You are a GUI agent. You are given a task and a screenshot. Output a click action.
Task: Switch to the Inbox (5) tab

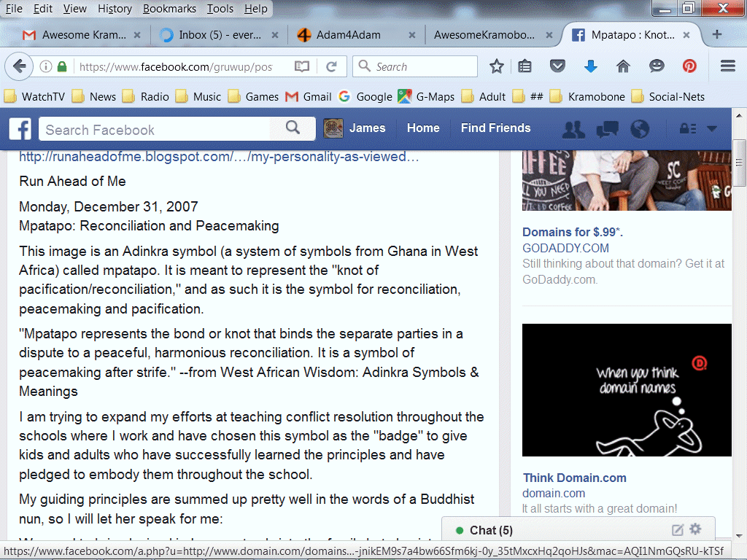click(220, 35)
